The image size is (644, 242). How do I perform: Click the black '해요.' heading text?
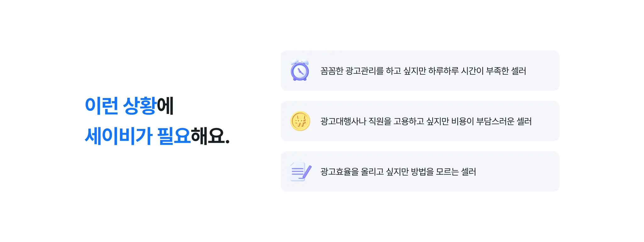click(210, 136)
